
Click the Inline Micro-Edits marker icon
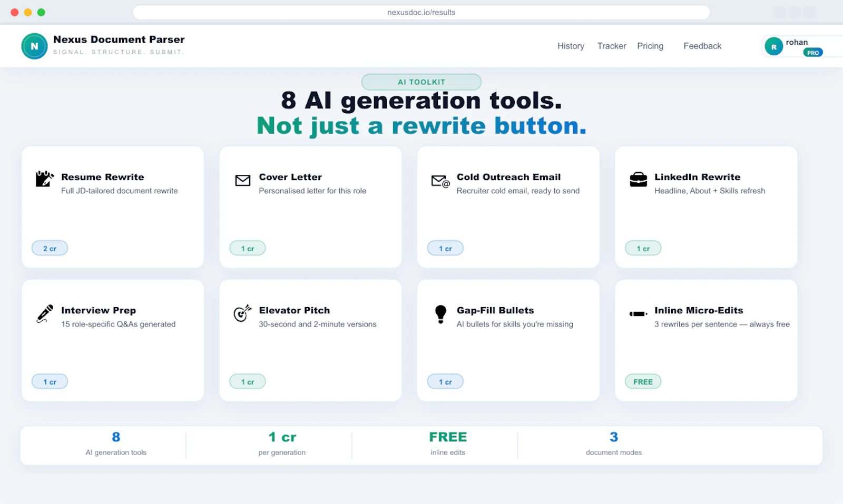point(638,314)
